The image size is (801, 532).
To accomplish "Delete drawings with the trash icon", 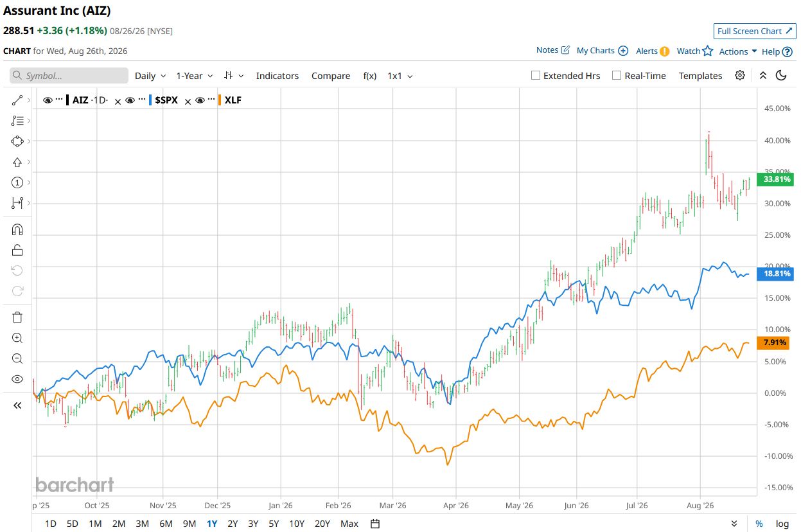I will pos(17,317).
